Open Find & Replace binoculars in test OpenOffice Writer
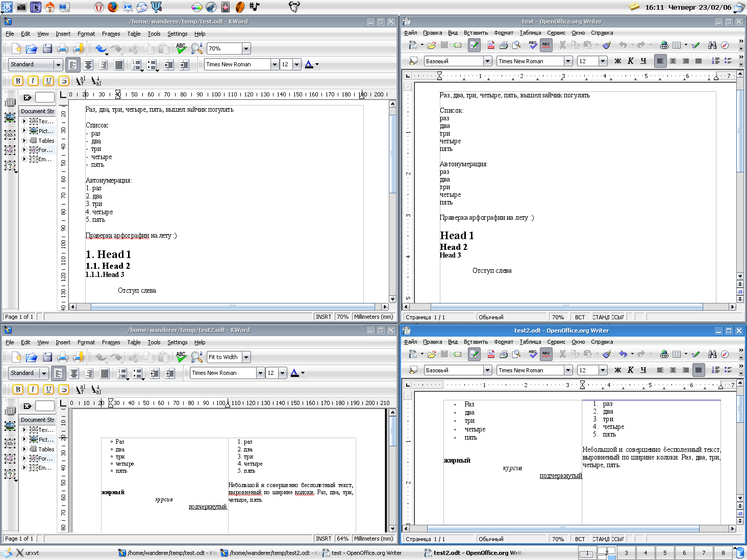 coord(712,45)
